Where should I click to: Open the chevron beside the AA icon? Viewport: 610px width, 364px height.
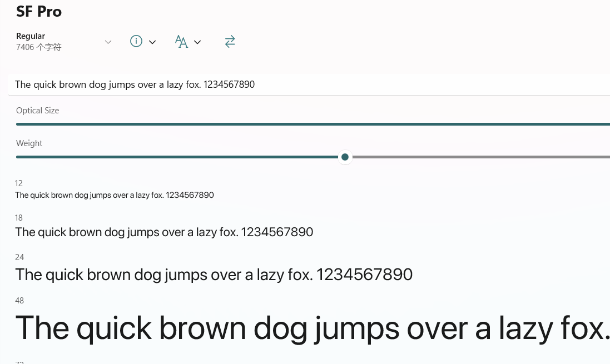coord(197,42)
